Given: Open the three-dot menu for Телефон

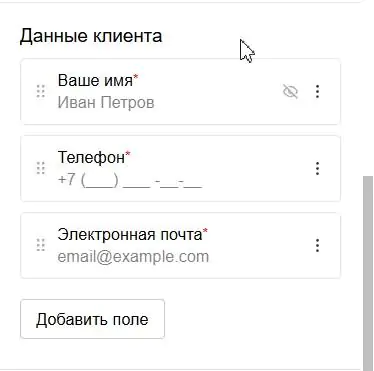Looking at the screenshot, I should [x=317, y=168].
